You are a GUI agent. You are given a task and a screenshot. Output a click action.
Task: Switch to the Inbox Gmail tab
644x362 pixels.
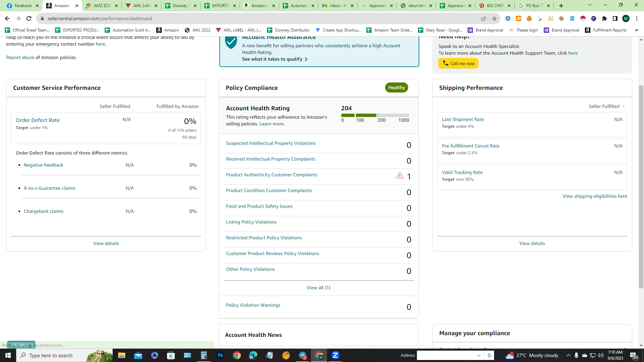tap(338, 6)
